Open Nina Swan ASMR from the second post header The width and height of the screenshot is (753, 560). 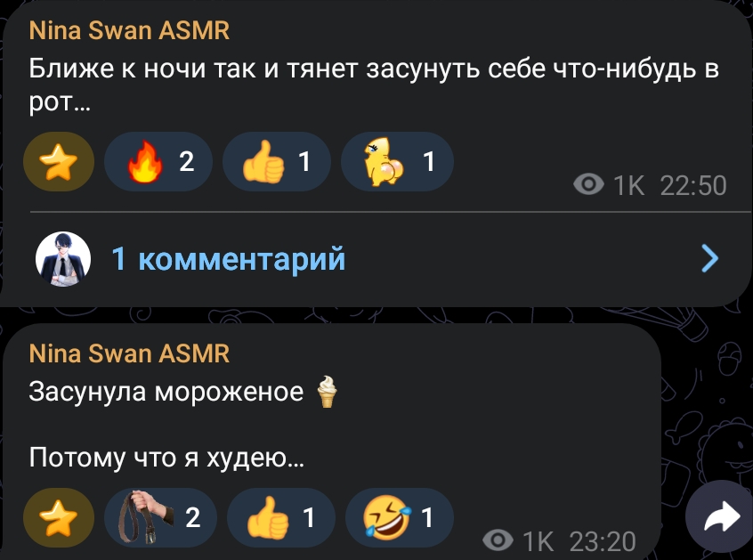(x=129, y=353)
